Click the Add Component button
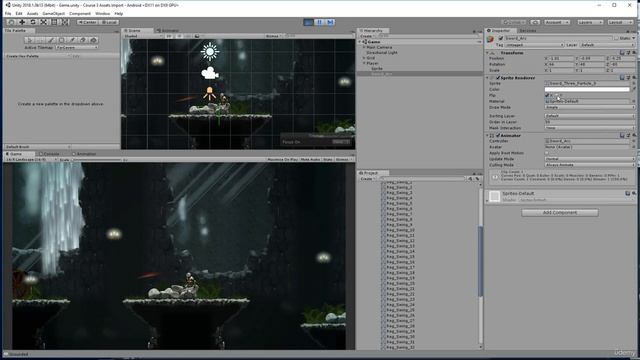The image size is (640, 360). 560,213
